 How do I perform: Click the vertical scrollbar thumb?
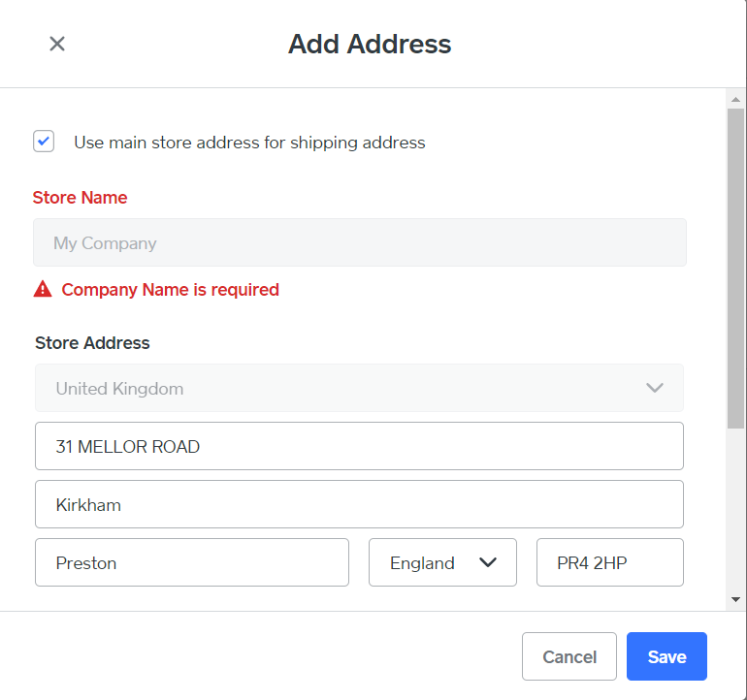[x=736, y=267]
